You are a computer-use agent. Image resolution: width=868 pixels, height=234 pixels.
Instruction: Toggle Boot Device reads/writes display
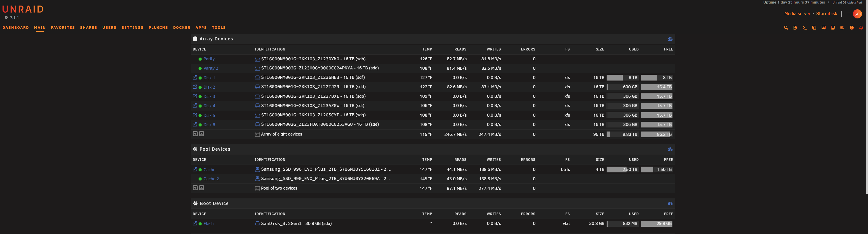coord(670,204)
